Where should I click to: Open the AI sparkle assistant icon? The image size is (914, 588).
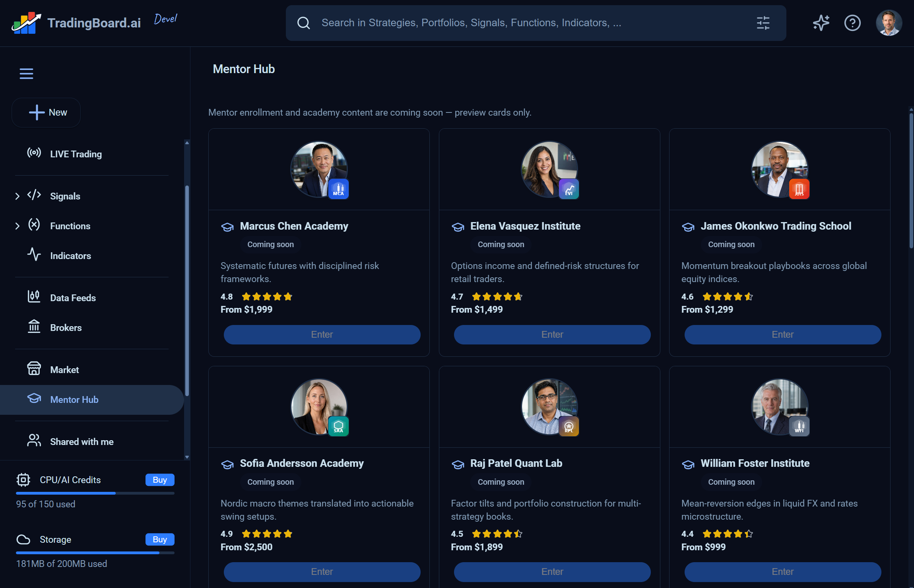(x=821, y=23)
